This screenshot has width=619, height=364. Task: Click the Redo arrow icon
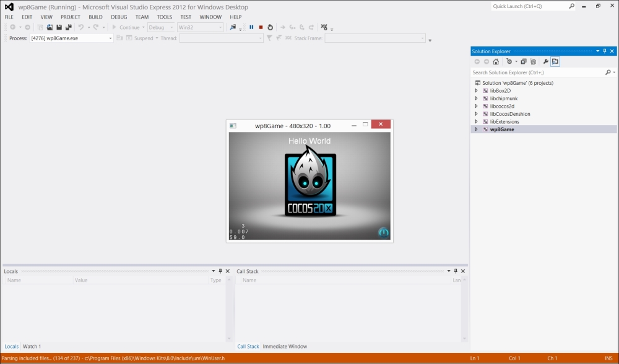pos(96,27)
